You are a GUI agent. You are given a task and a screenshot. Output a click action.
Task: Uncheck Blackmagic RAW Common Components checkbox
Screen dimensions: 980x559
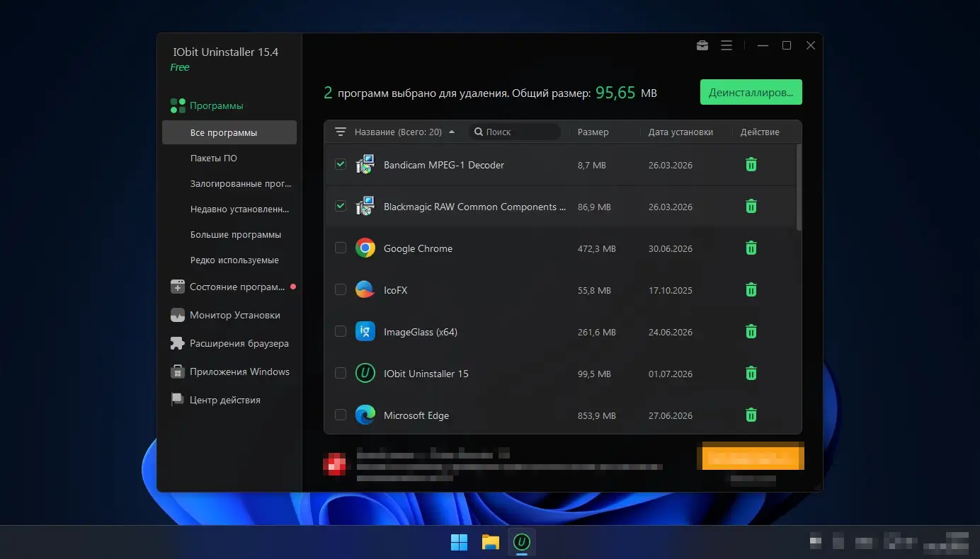pos(341,206)
